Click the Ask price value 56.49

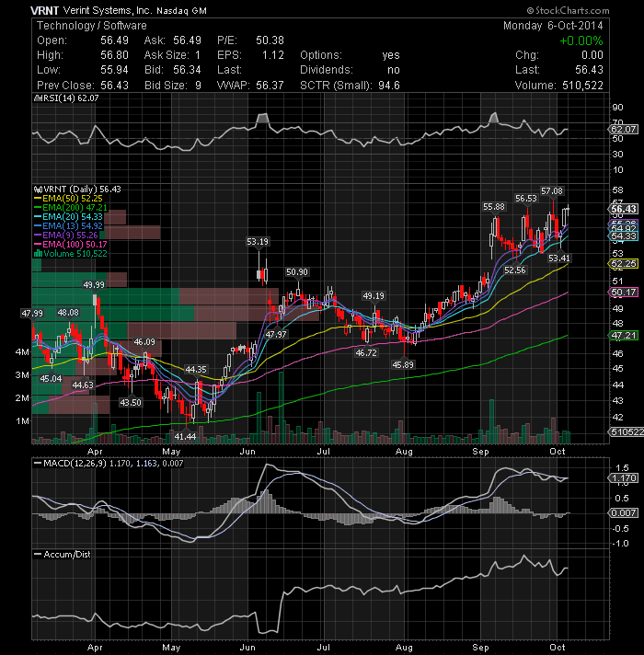[187, 40]
